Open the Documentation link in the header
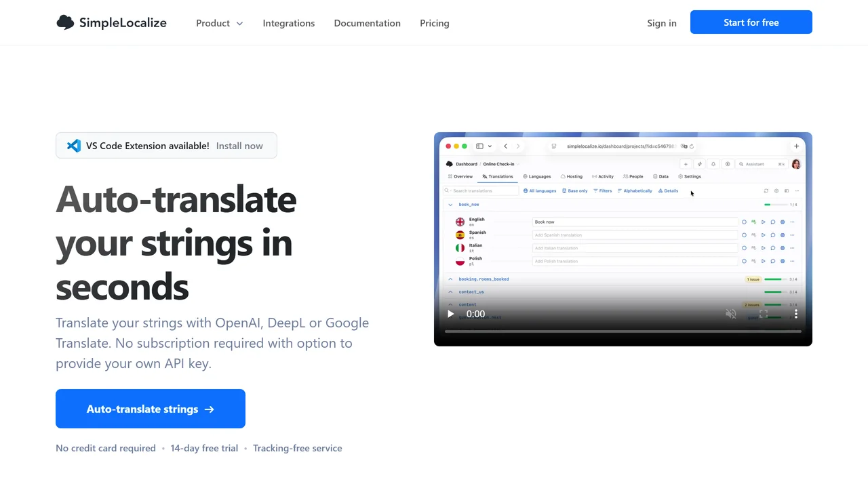 (368, 23)
